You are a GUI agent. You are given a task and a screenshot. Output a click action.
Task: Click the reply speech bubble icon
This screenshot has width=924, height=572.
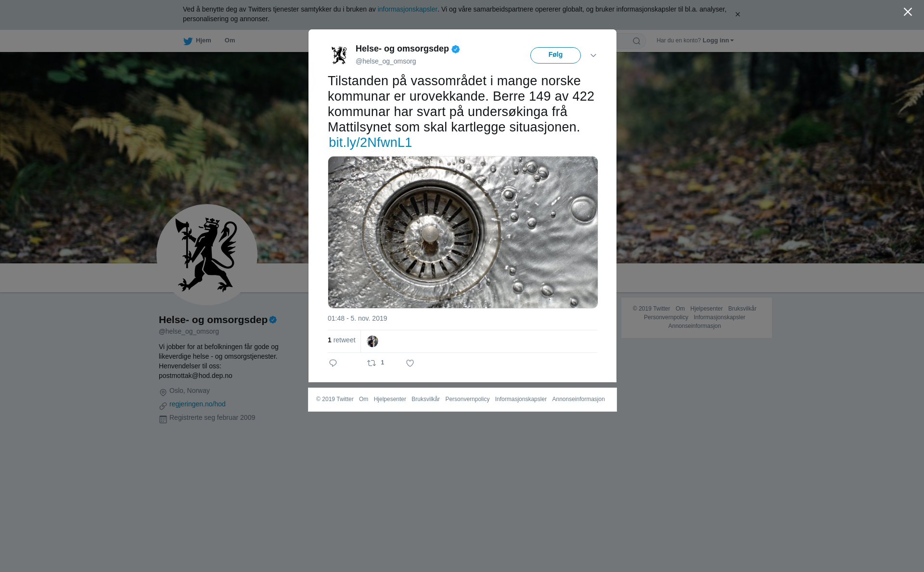[x=333, y=363]
